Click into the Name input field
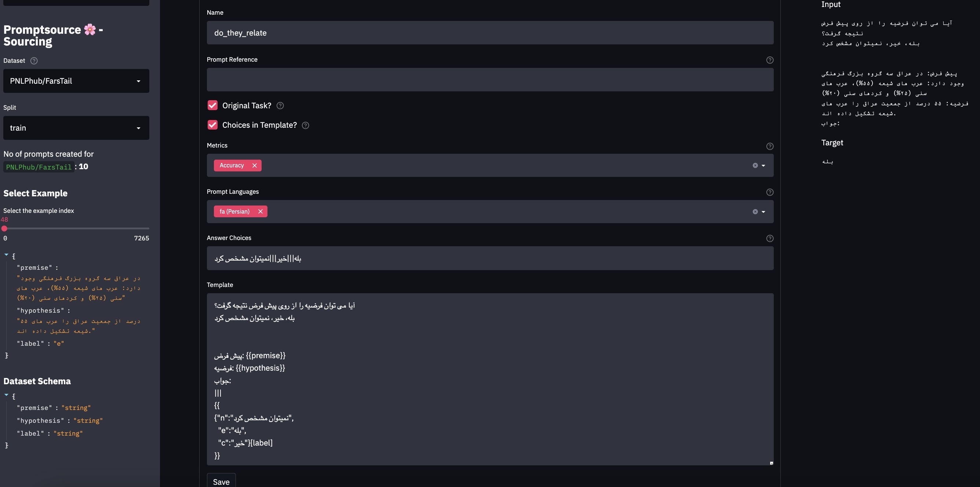This screenshot has width=980, height=487. pos(489,33)
